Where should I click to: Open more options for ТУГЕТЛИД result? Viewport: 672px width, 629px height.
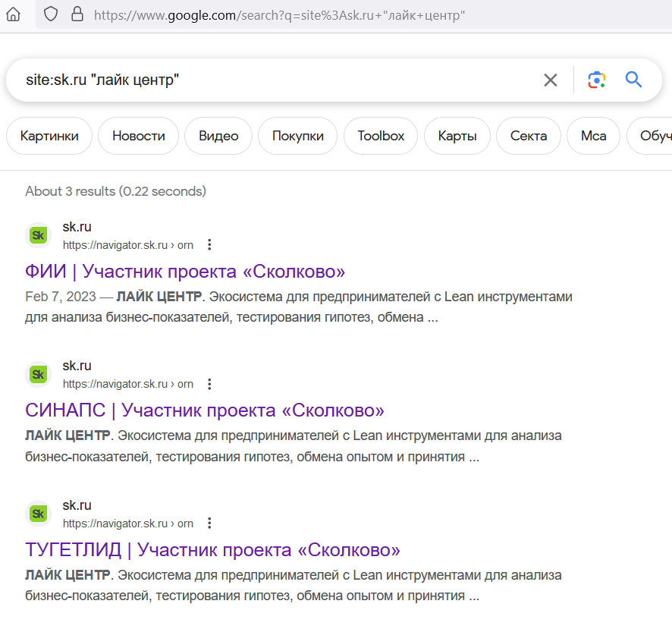point(209,523)
